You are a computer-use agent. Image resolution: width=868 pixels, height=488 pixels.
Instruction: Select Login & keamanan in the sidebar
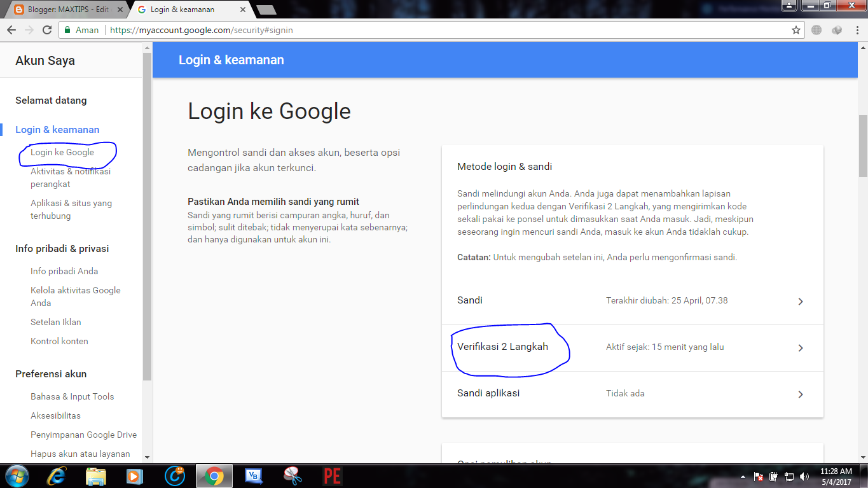(x=58, y=129)
